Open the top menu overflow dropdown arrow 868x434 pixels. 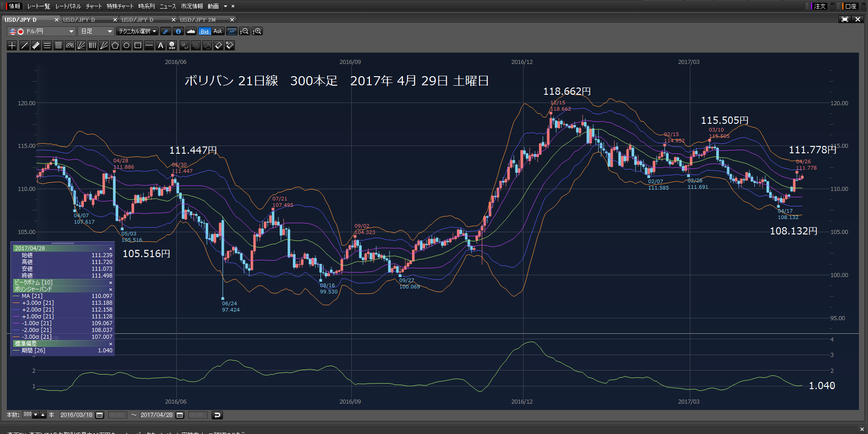225,6
